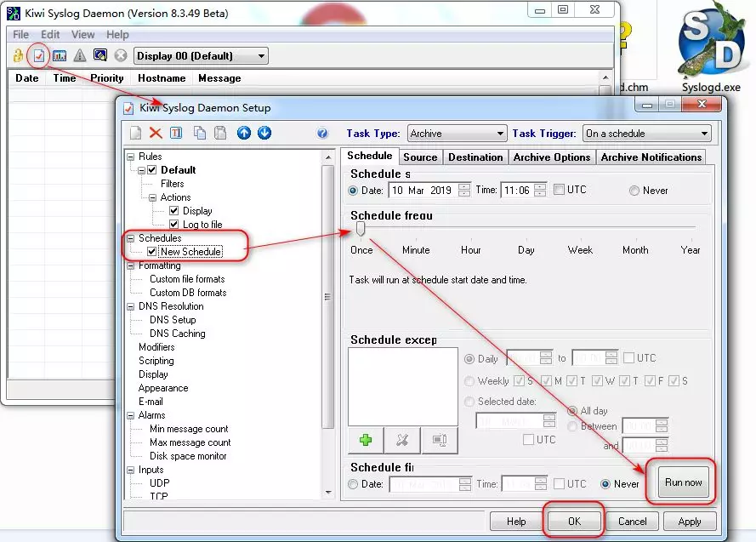Collapse the Alarms tree node
Screen dimensions: 756x542
coord(131,416)
